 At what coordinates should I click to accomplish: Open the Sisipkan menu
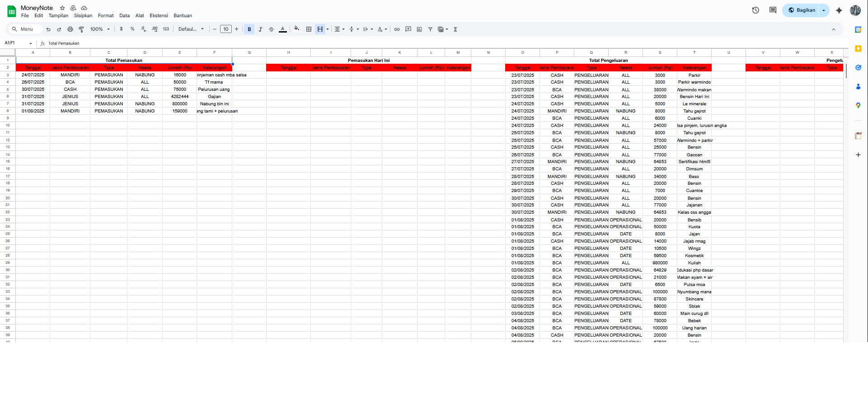click(83, 16)
